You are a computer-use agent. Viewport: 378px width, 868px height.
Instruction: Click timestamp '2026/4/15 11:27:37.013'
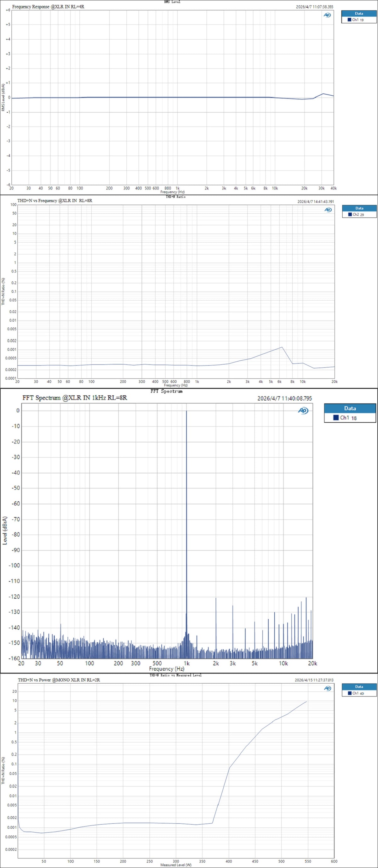[314, 680]
